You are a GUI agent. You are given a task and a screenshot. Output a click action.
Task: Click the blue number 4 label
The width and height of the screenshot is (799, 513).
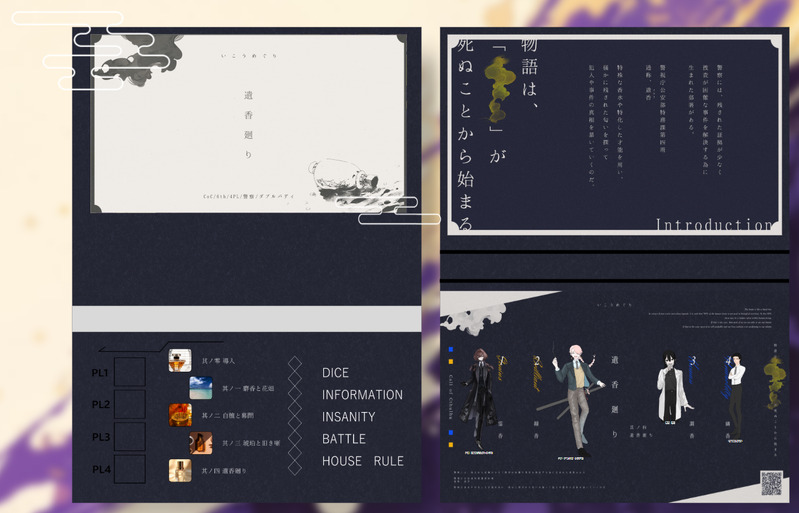(x=728, y=361)
